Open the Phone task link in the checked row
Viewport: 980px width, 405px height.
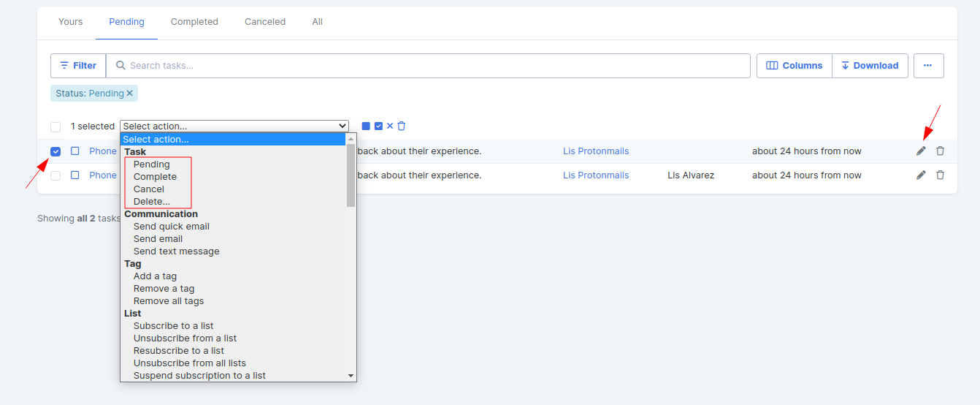103,151
